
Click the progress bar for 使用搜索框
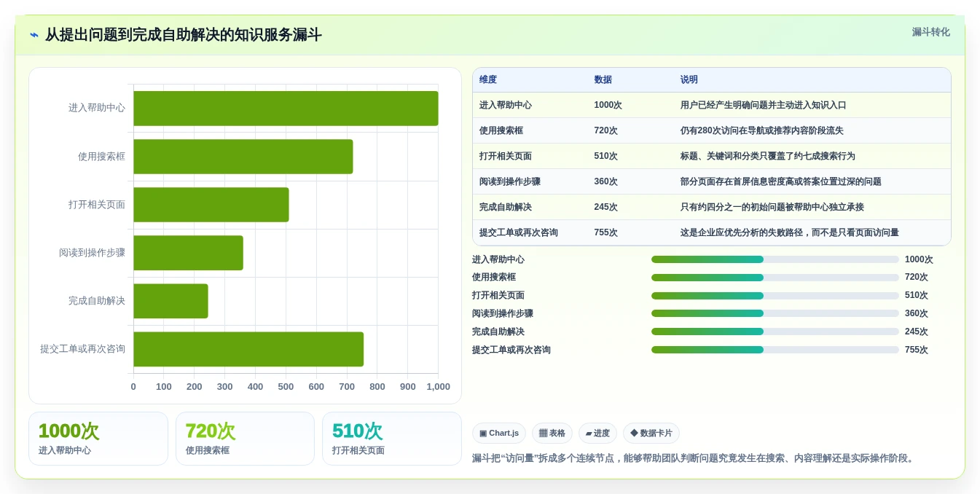tap(775, 278)
